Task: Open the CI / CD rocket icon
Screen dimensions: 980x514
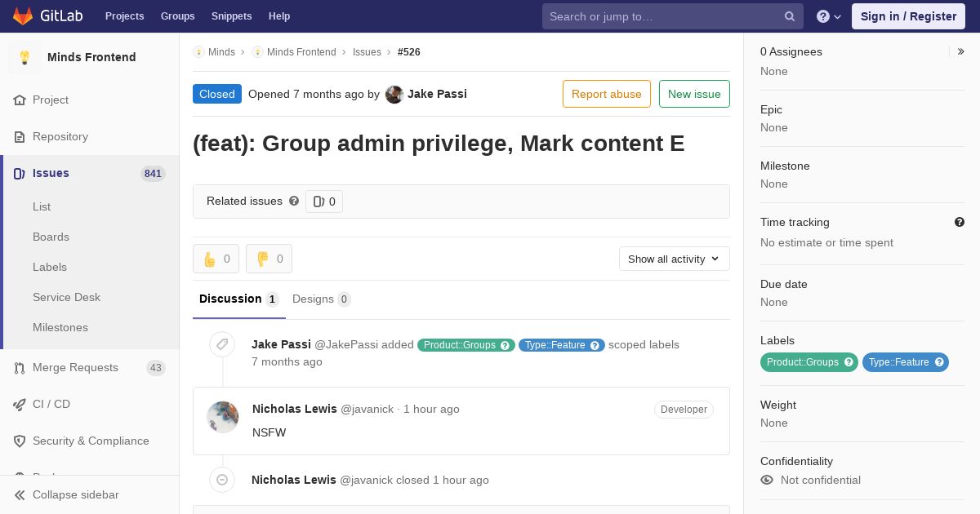Action: point(20,405)
